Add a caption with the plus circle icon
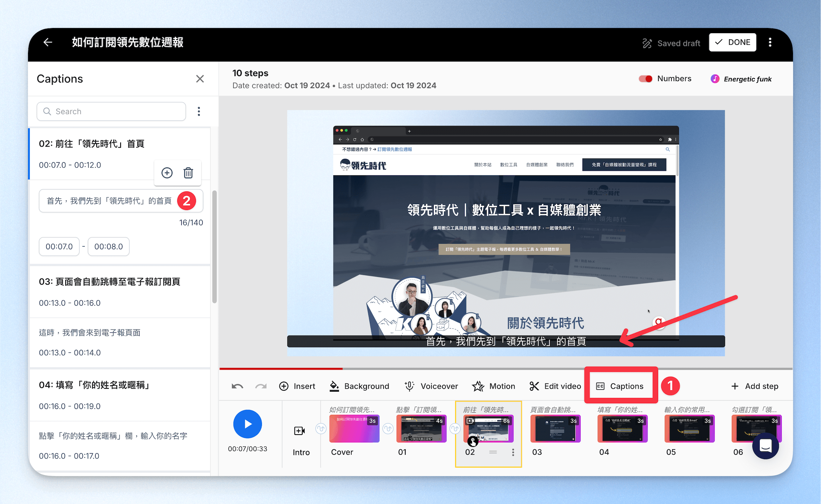821x504 pixels. pos(167,173)
